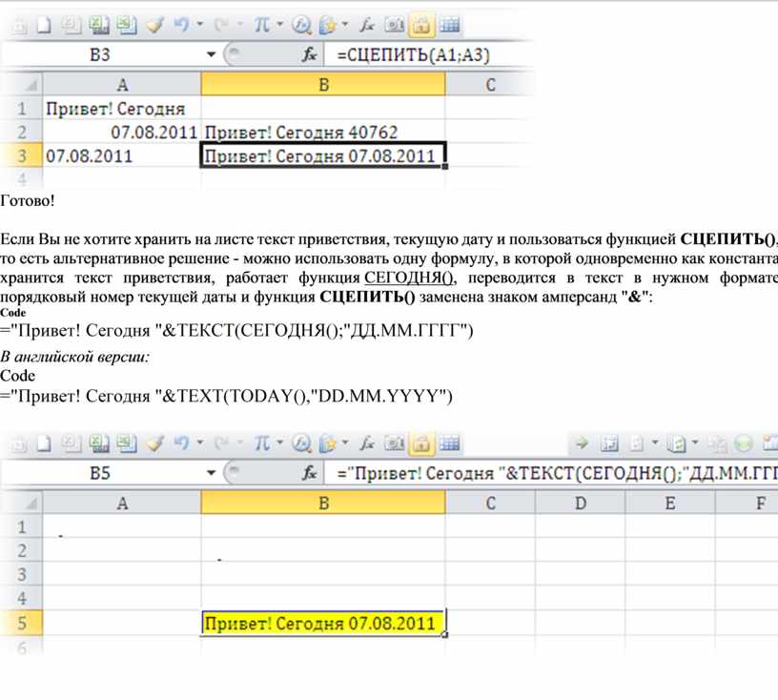Click the blank new document icon in the B5 spreadsheet toolbar

tap(45, 443)
